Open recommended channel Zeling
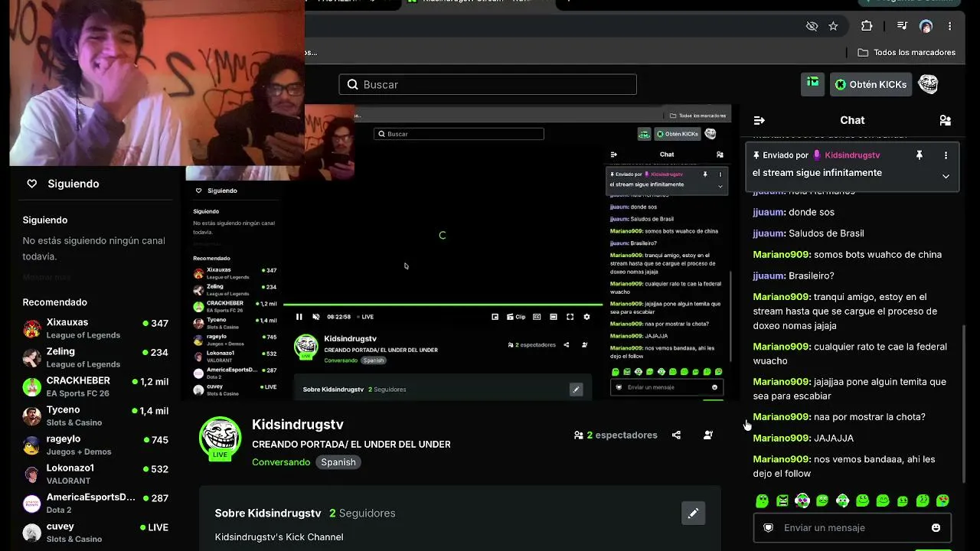 click(x=96, y=357)
